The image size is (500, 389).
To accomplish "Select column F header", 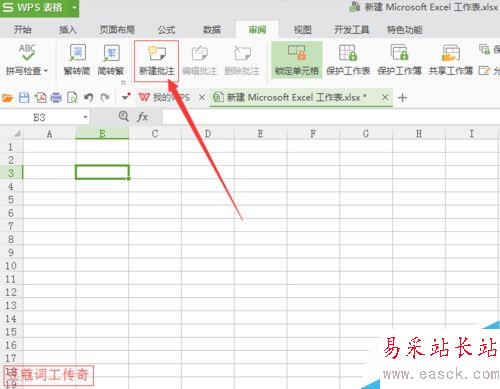I will coord(313,134).
